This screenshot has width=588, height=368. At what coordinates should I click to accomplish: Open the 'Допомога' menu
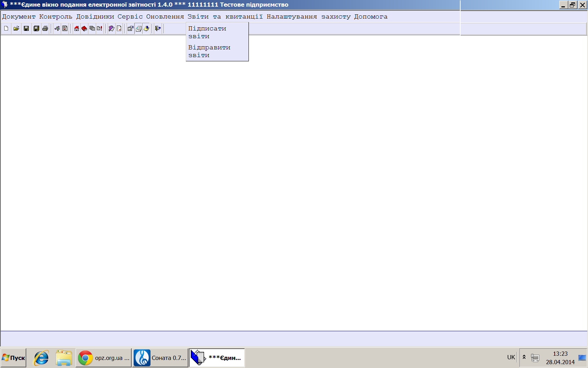tap(371, 16)
